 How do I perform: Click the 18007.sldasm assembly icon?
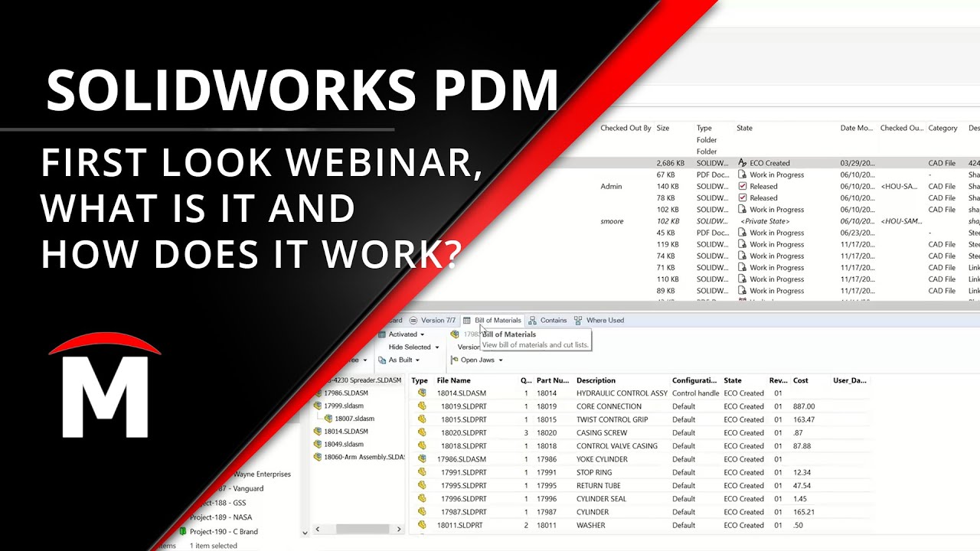[329, 419]
